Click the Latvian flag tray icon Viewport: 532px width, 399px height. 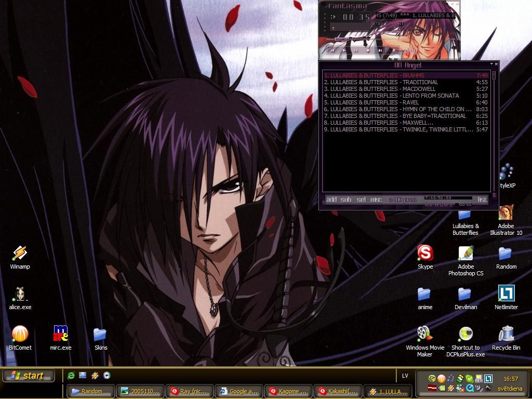(x=432, y=388)
